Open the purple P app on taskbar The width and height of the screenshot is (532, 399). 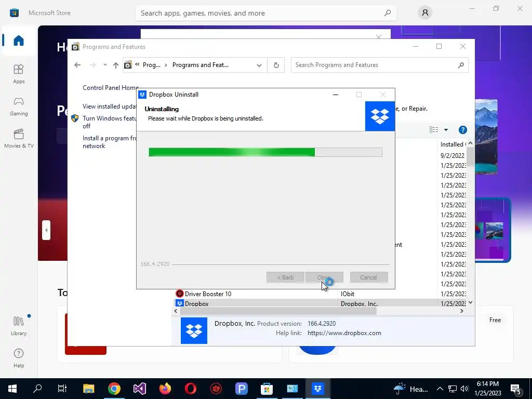tap(241, 389)
